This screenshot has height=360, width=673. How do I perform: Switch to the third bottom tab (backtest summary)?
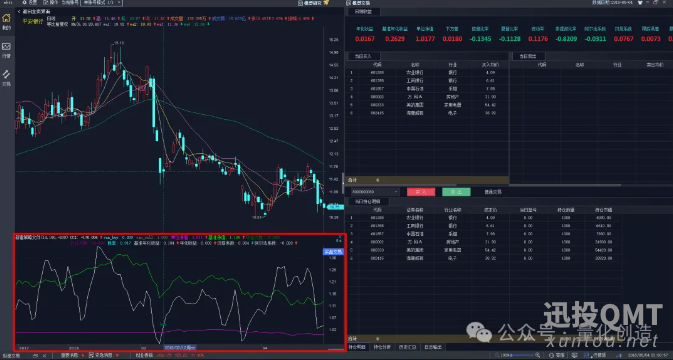tap(407, 347)
